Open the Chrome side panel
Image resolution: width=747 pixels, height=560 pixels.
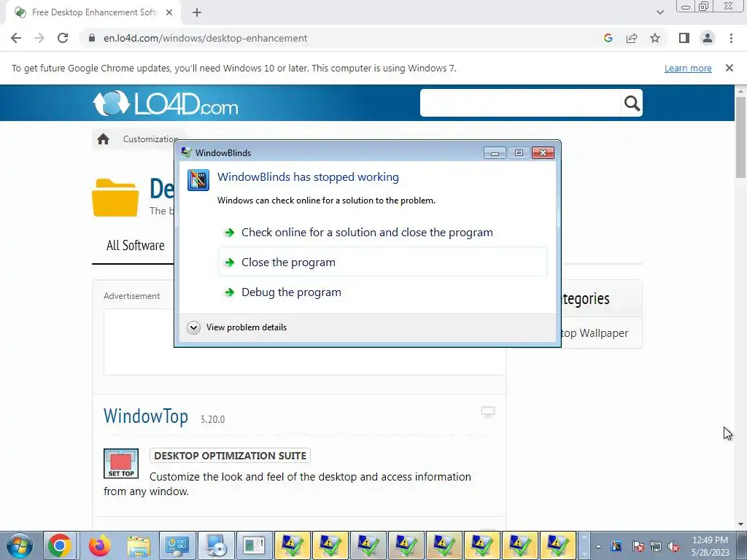pyautogui.click(x=684, y=38)
